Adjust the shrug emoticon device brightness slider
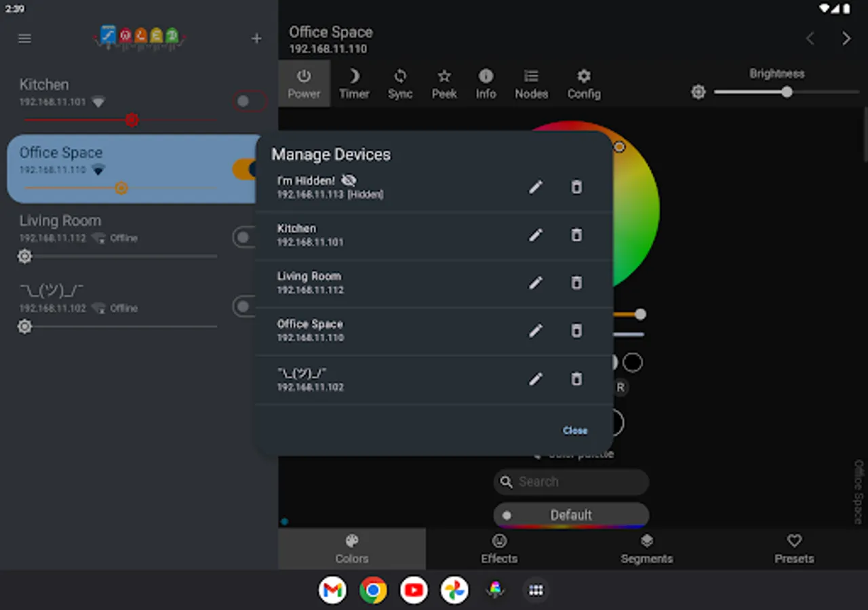The width and height of the screenshot is (868, 610). click(x=118, y=327)
